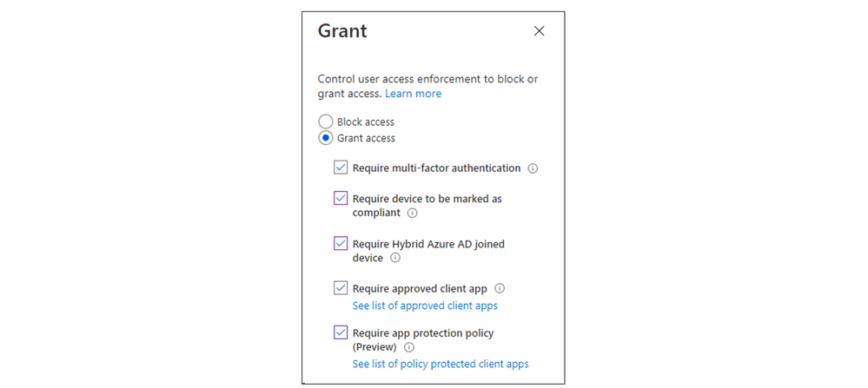The height and width of the screenshot is (388, 868).
Task: Toggle Require app protection policy checkbox
Action: [x=341, y=332]
